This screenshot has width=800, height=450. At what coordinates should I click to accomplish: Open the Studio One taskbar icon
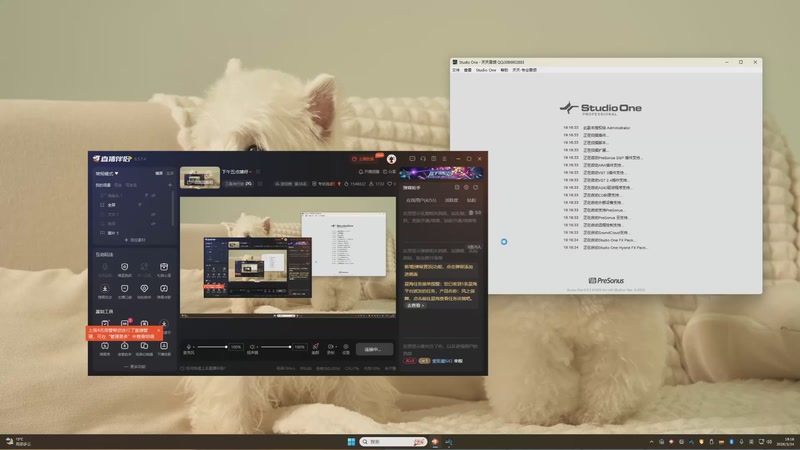coord(449,442)
